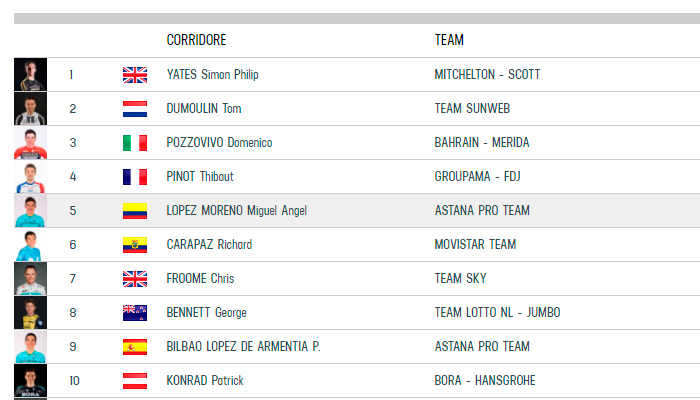Select LOPEZ MORENO Miguel Angel name
The width and height of the screenshot is (700, 400).
click(237, 211)
